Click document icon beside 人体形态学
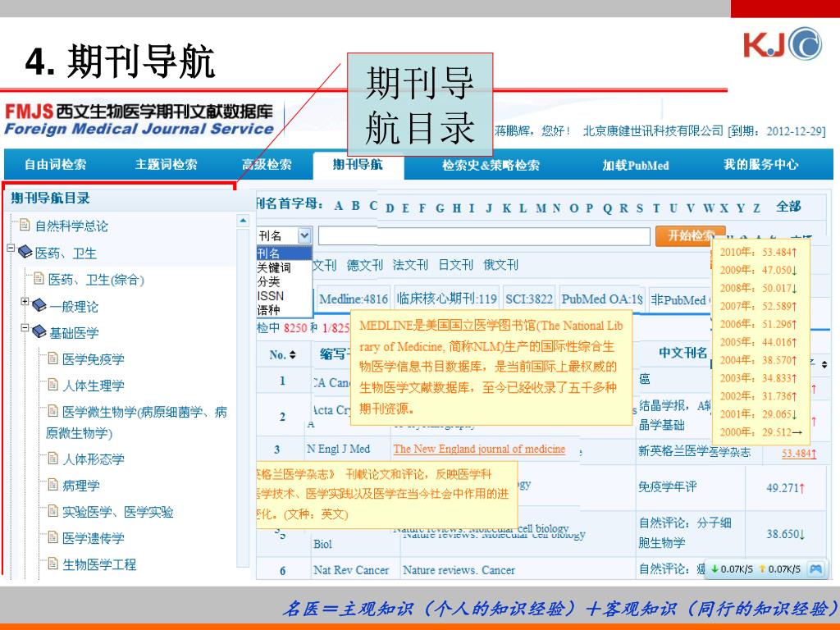 [52, 458]
